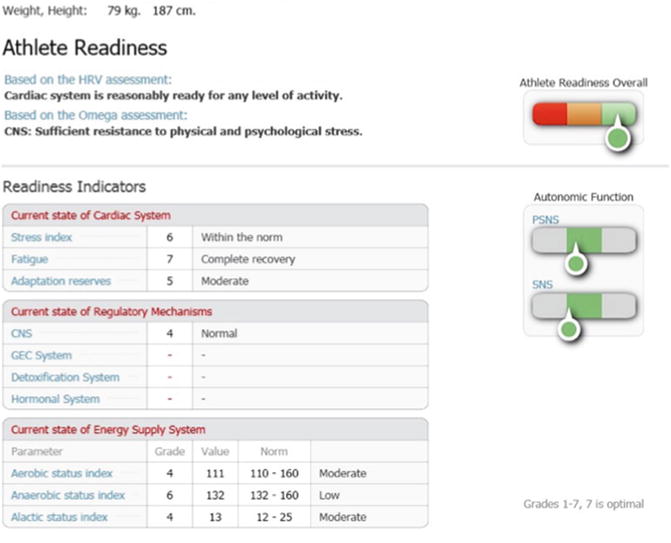This screenshot has height=543, width=671.
Task: Open the Anaerobic status index link
Action: [67, 495]
